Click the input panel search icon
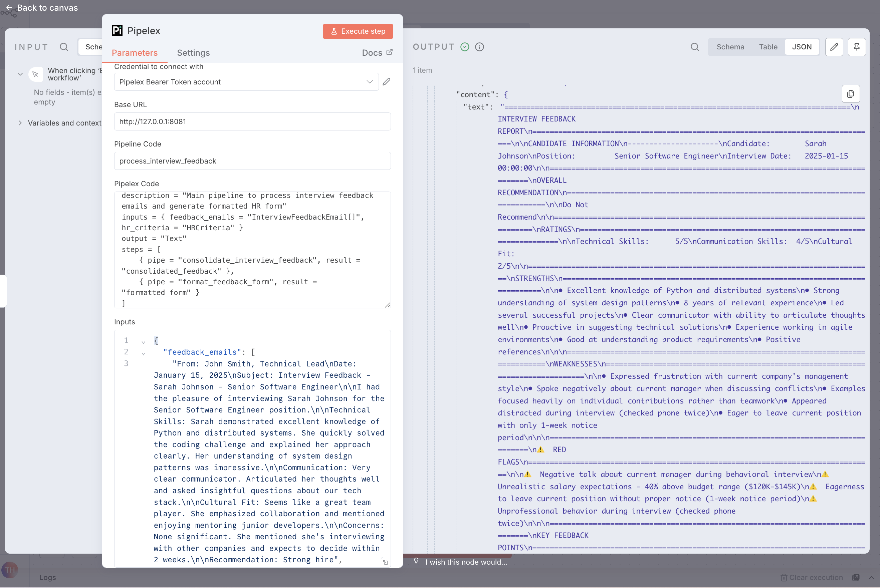The image size is (880, 588). tap(64, 47)
